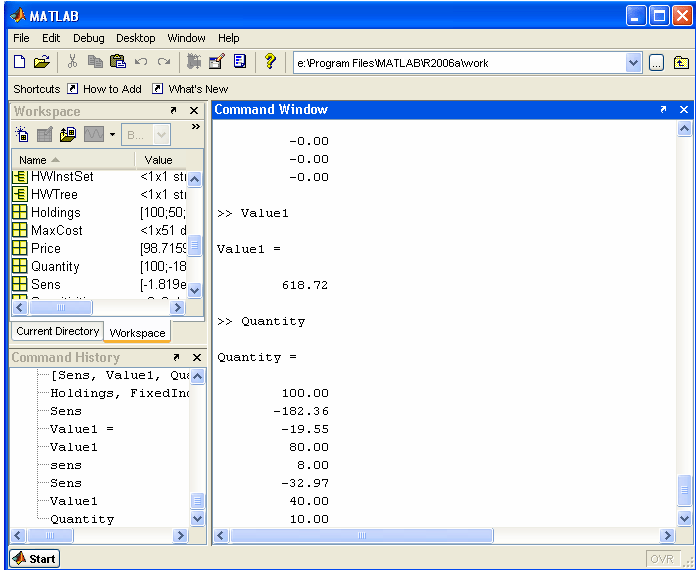Open the File menu
This screenshot has height=574, width=698.
pyautogui.click(x=21, y=38)
